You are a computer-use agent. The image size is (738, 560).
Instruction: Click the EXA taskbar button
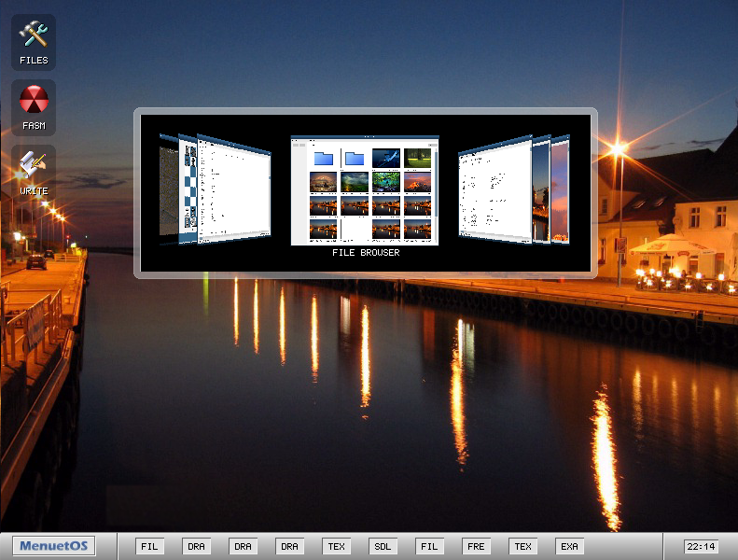point(570,547)
